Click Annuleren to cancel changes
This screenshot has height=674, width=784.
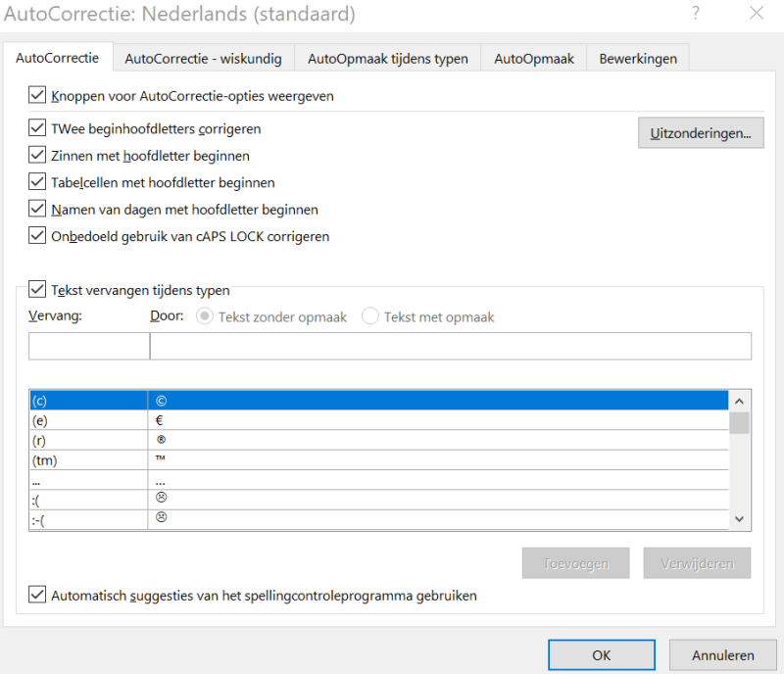[x=722, y=655]
